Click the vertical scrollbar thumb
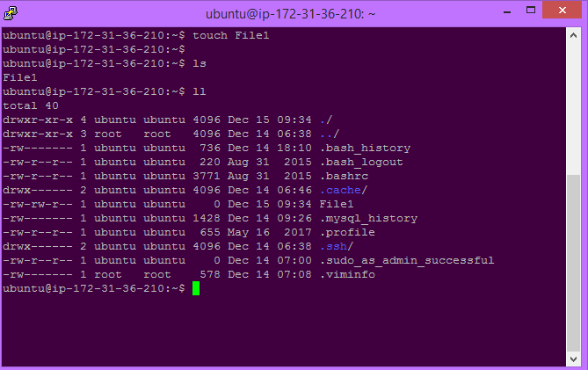588x370 pixels. (x=573, y=263)
